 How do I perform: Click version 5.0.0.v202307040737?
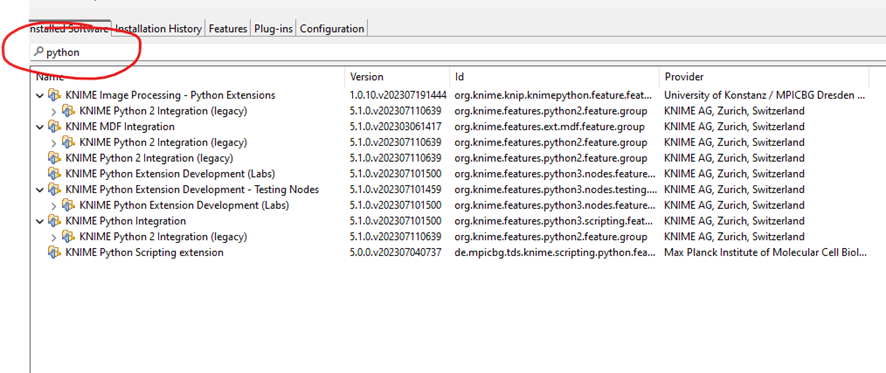pos(396,253)
